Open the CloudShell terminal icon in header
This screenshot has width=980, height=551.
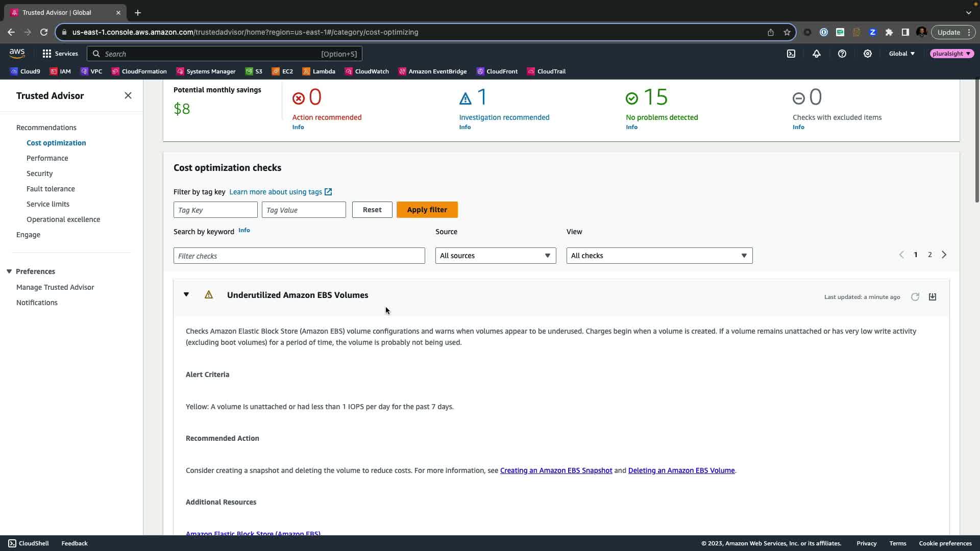tap(791, 54)
